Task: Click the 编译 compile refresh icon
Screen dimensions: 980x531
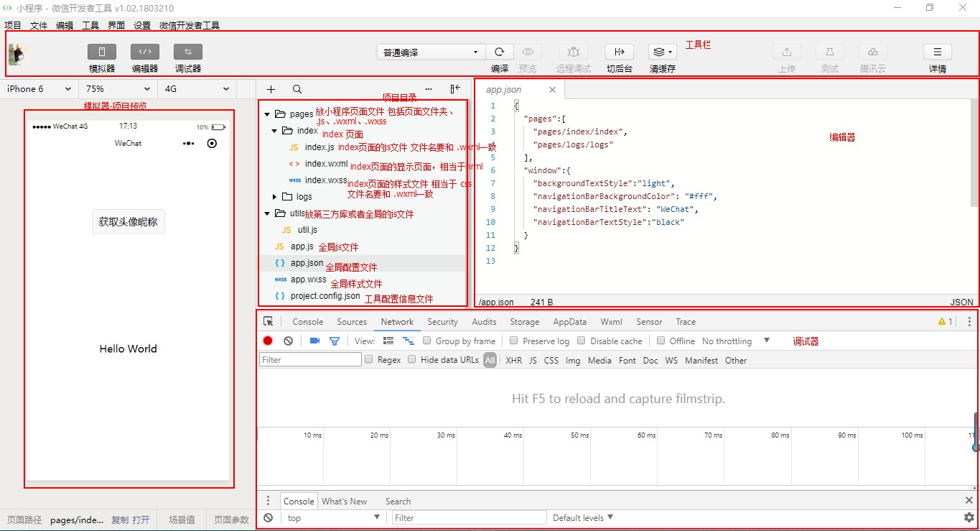Action: [500, 52]
